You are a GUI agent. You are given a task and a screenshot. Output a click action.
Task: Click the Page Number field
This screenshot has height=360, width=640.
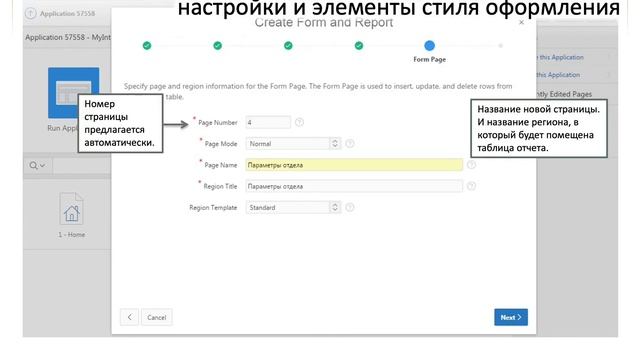tap(268, 122)
